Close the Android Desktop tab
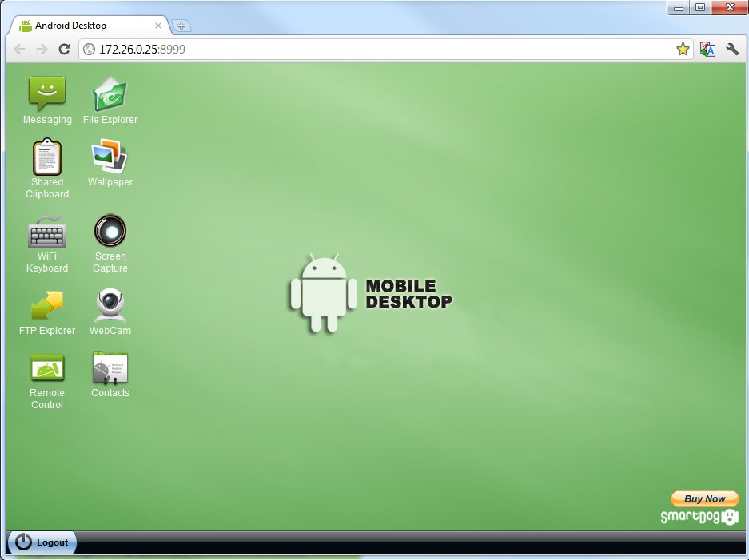749x560 pixels. coord(158,26)
